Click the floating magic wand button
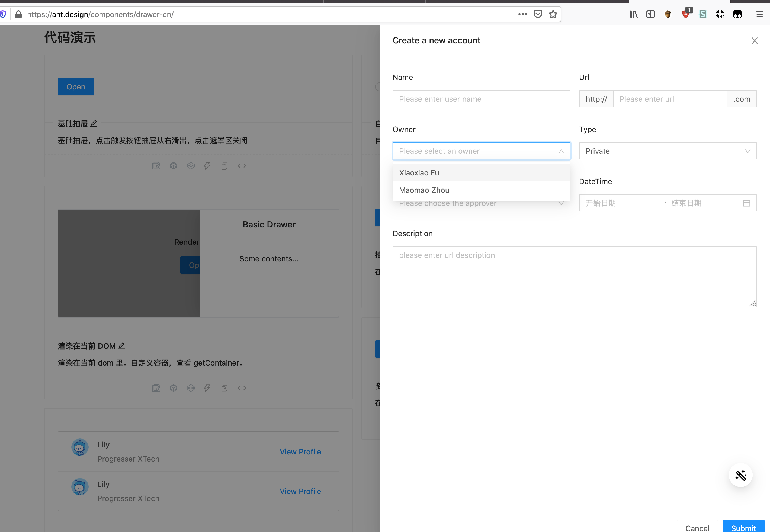The image size is (770, 532). (741, 475)
